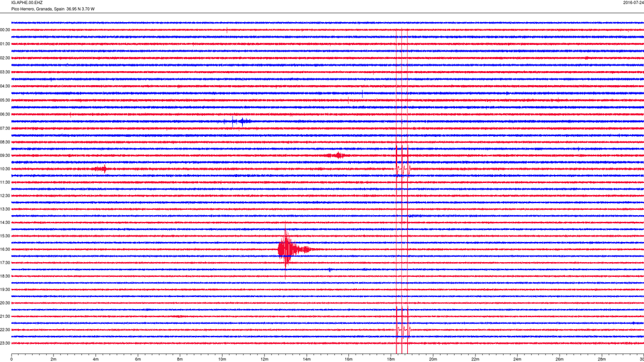The image size is (644, 362).
Task: Select the 21:30 trace time label
Action: [5, 316]
